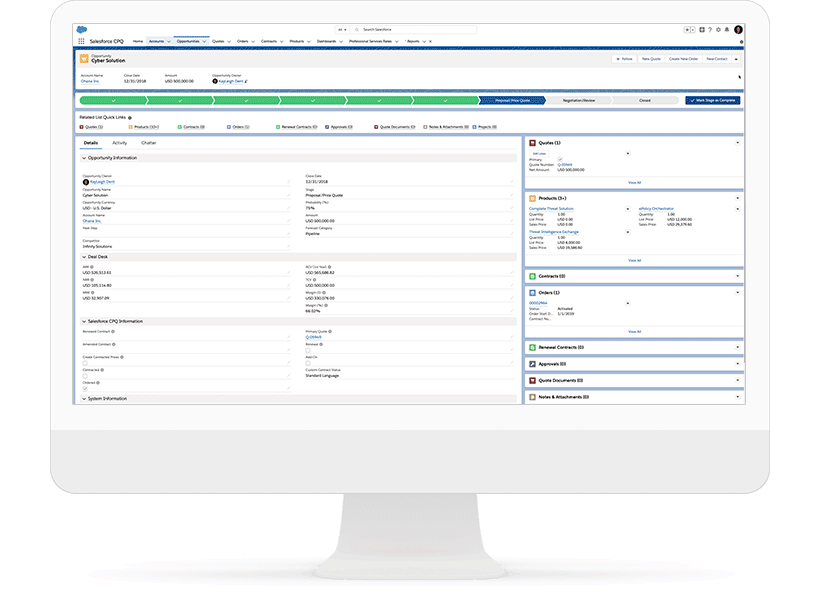Click the Notes & Attachments panel icon
Image resolution: width=820 pixels, height=600 pixels.
pyautogui.click(x=532, y=396)
